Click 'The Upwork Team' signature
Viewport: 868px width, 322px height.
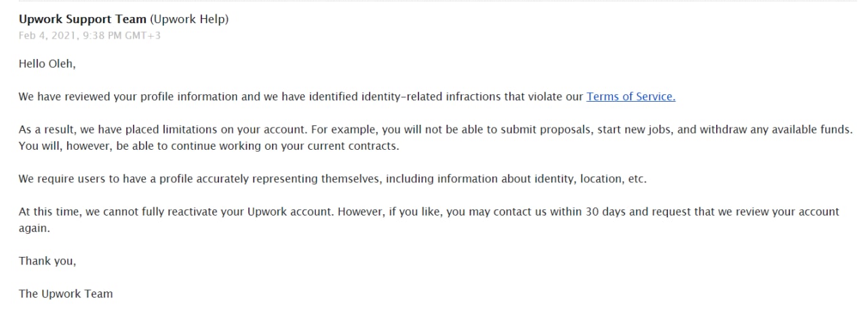click(x=66, y=294)
